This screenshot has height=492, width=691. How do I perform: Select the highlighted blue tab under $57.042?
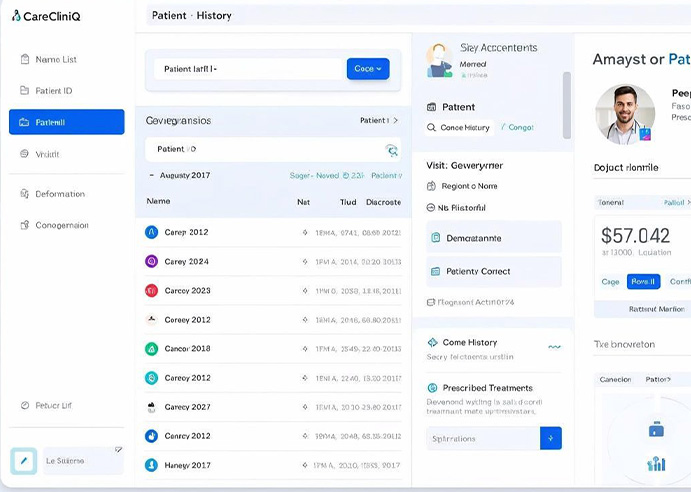pyautogui.click(x=643, y=282)
